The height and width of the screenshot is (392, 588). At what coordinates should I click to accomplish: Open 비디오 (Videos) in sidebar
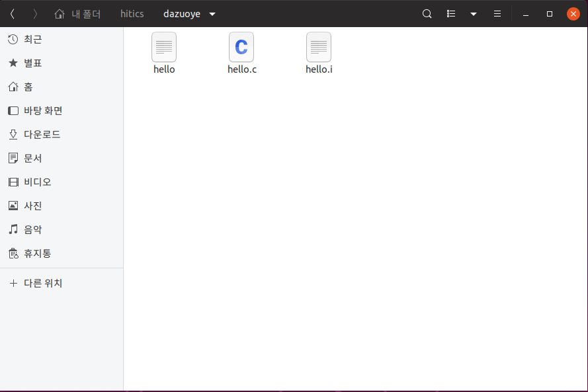tap(62, 182)
